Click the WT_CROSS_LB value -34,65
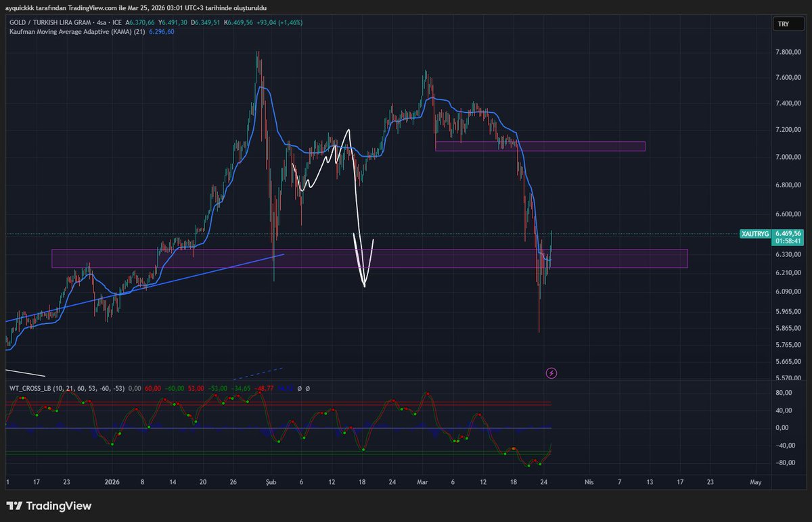This screenshot has width=812, height=522. 240,388
